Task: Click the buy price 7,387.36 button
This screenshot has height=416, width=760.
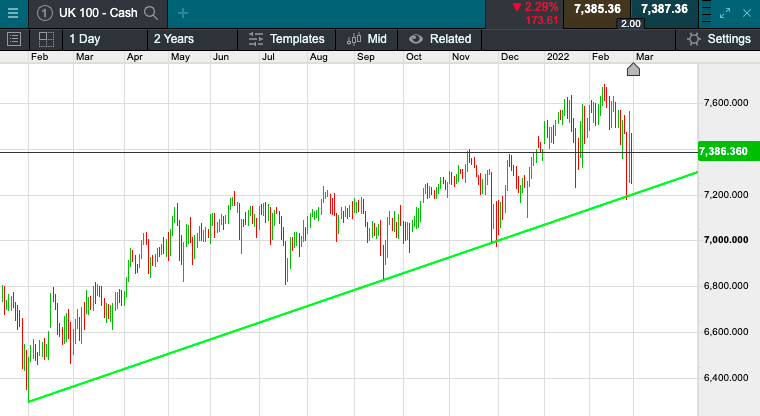Action: tap(664, 9)
